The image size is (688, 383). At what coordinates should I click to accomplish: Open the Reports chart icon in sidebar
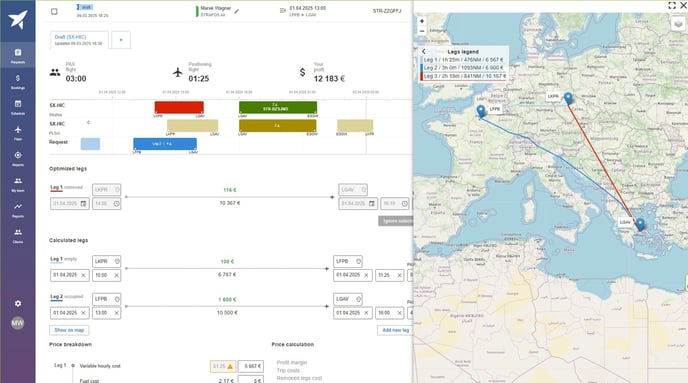click(18, 209)
